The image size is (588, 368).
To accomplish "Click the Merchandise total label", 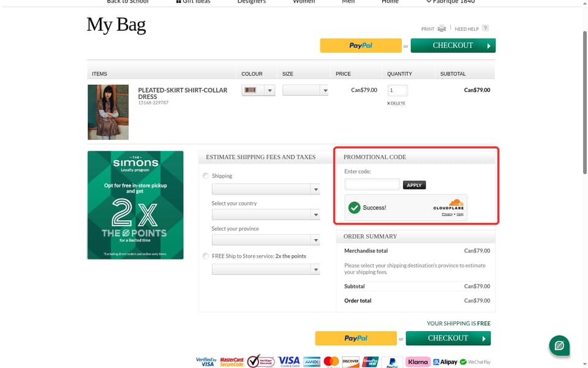I will [x=366, y=251].
